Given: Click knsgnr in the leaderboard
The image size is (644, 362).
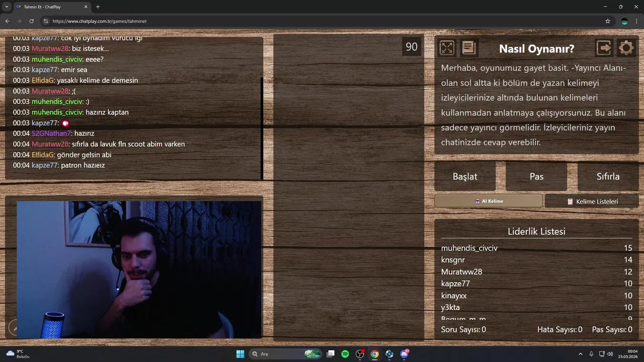Looking at the screenshot, I should [453, 260].
